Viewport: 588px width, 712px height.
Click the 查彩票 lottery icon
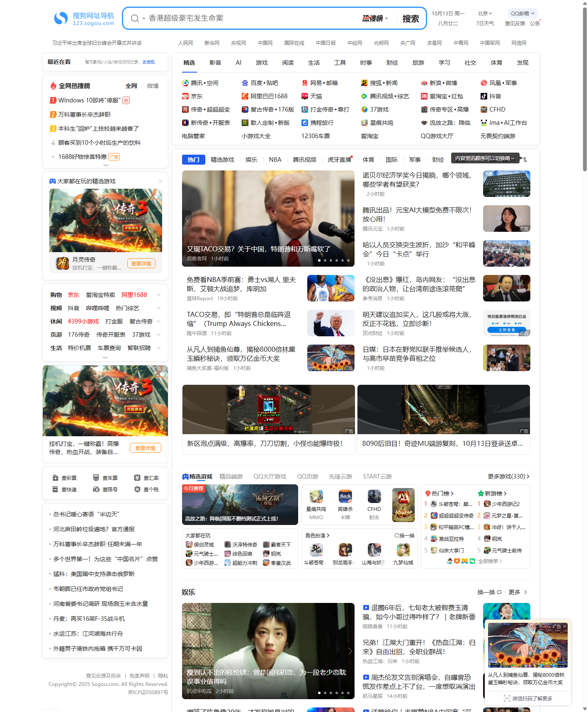55,478
